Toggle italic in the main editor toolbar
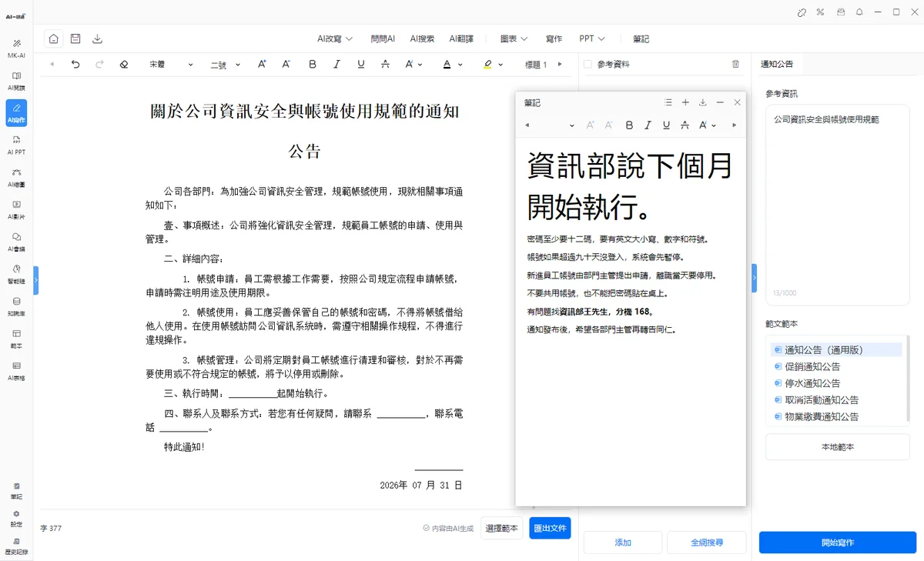This screenshot has width=924, height=561. (x=336, y=65)
